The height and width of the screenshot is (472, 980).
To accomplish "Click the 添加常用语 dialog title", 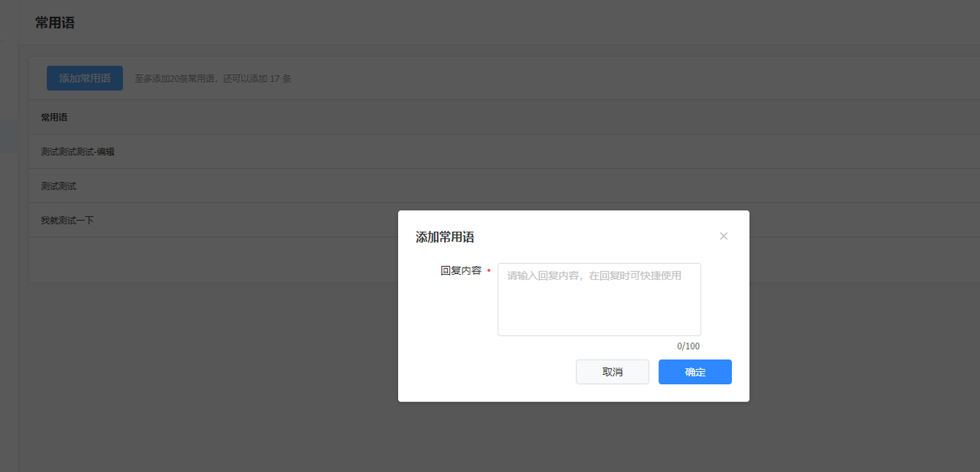I will coord(445,237).
